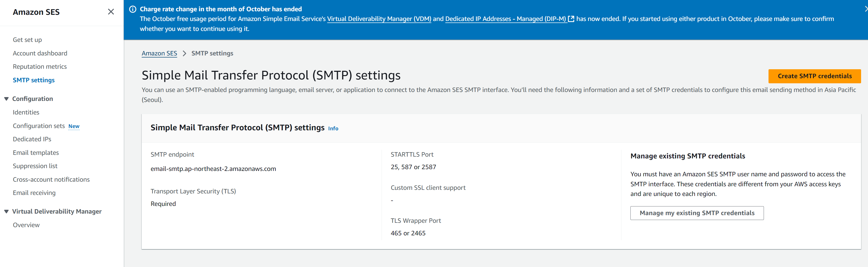Open Cross-account notifications
Image resolution: width=868 pixels, height=267 pixels.
tap(51, 179)
